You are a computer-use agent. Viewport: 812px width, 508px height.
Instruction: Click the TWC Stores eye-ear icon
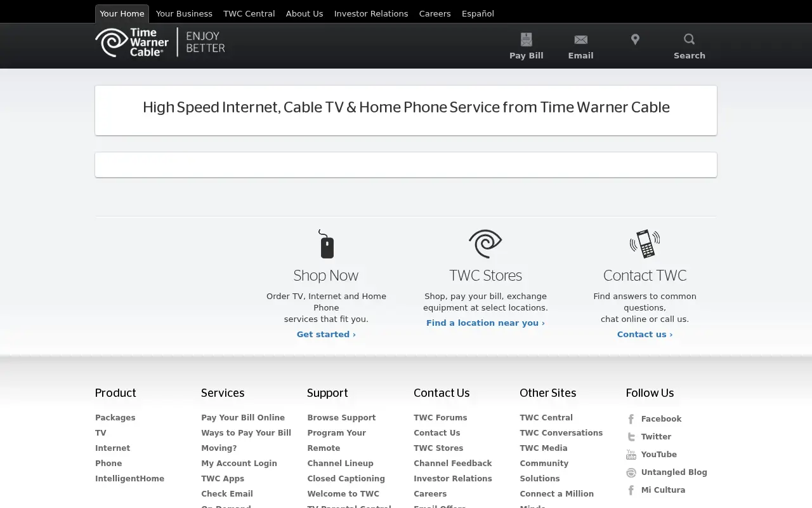point(485,244)
